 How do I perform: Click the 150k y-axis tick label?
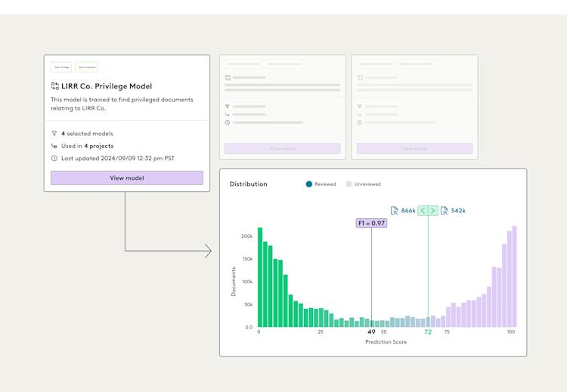[247, 259]
